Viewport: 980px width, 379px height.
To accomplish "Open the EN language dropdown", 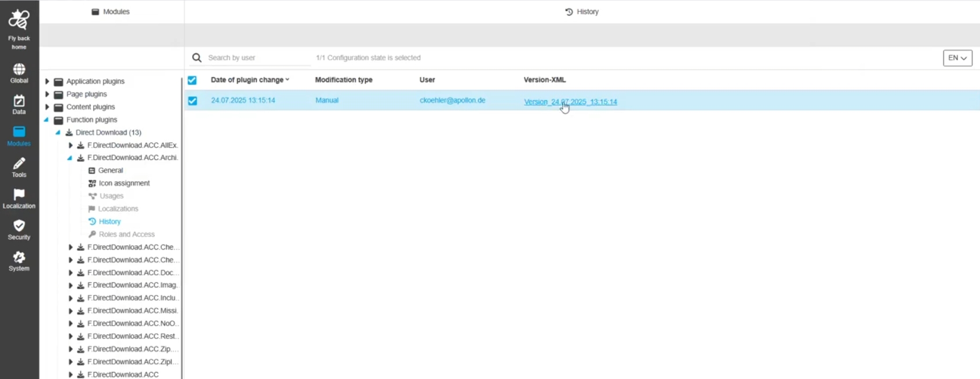I will [957, 58].
